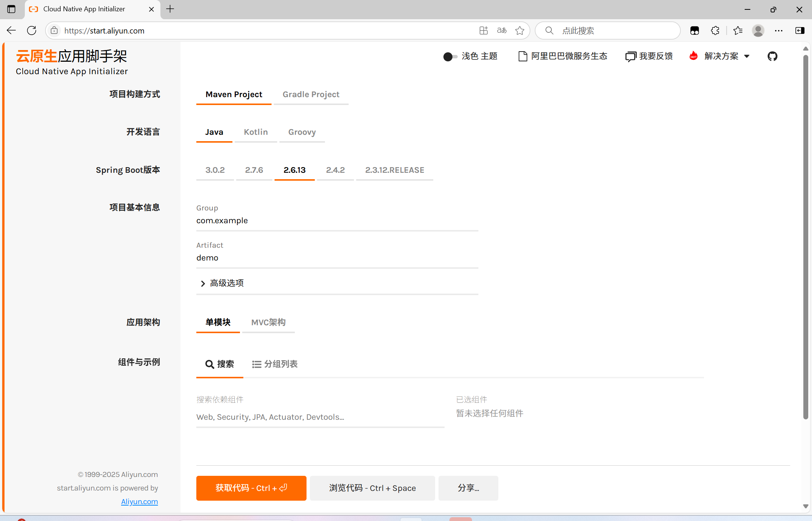The height and width of the screenshot is (521, 812).
Task: View site information lock icon
Action: (x=54, y=30)
